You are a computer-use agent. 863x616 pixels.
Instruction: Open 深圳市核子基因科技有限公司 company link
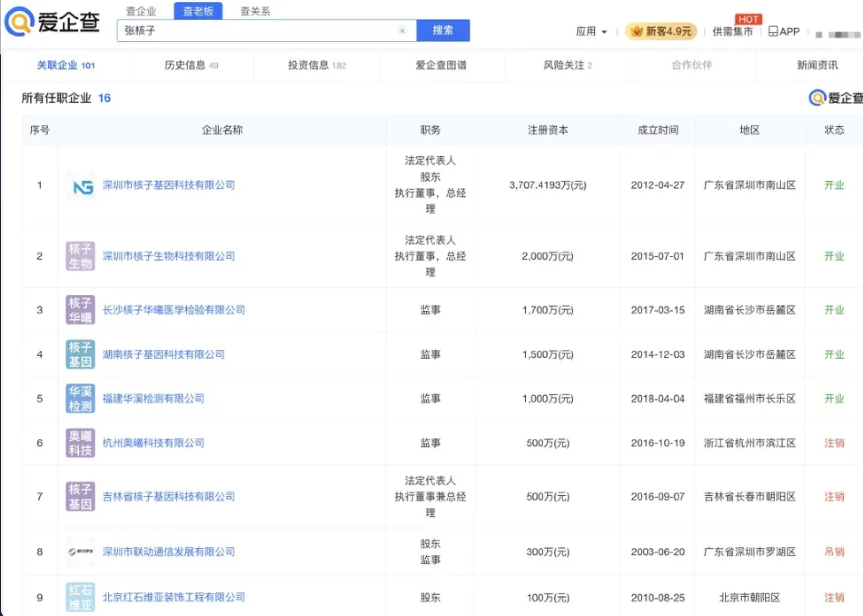pyautogui.click(x=169, y=185)
